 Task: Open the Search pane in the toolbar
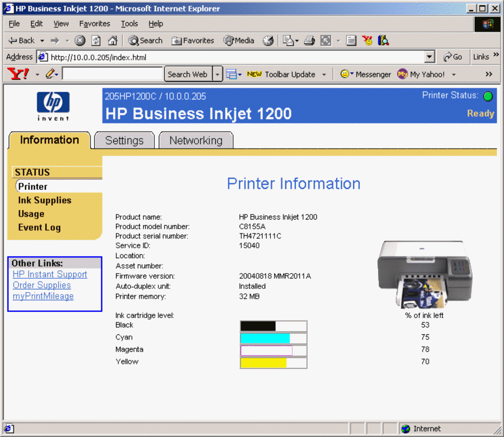(x=145, y=41)
